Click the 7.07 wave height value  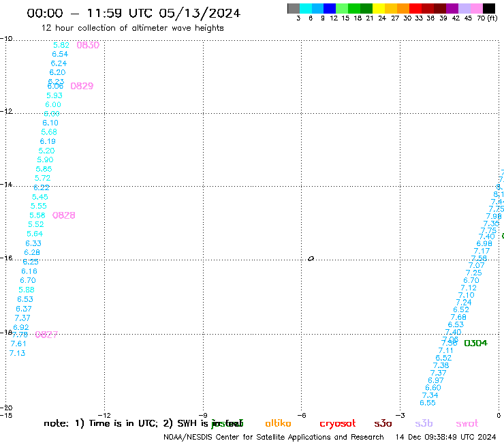coord(476,265)
